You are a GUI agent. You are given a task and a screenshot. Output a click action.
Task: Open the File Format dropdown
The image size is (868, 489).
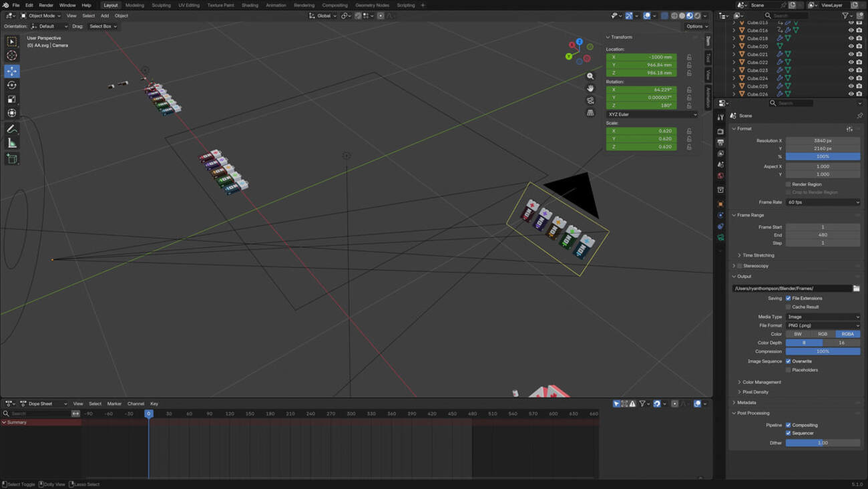coord(823,325)
